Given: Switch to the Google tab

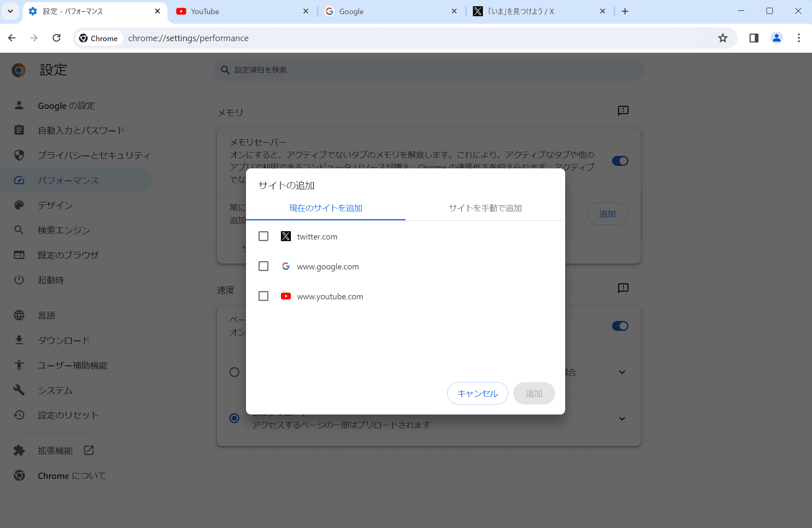Looking at the screenshot, I should tap(391, 12).
